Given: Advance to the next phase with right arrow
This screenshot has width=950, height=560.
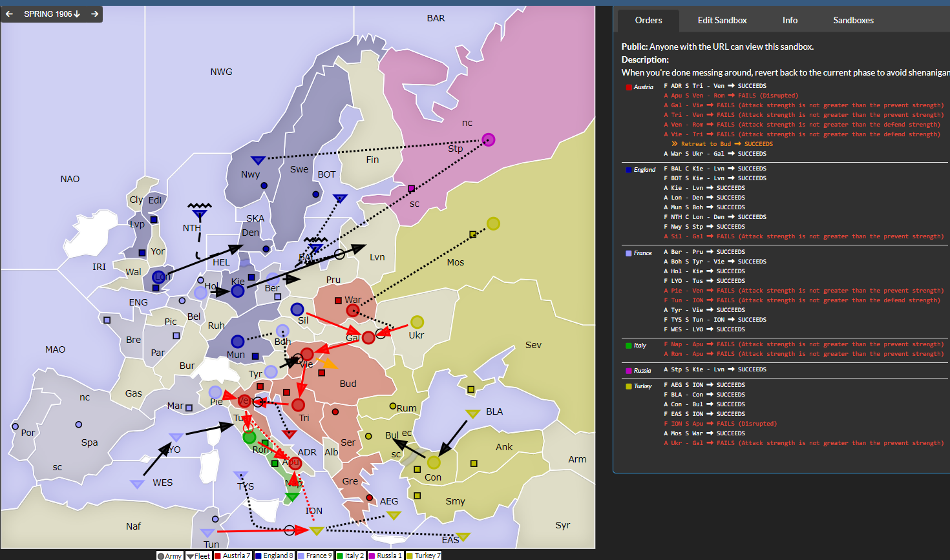Looking at the screenshot, I should tap(95, 14).
